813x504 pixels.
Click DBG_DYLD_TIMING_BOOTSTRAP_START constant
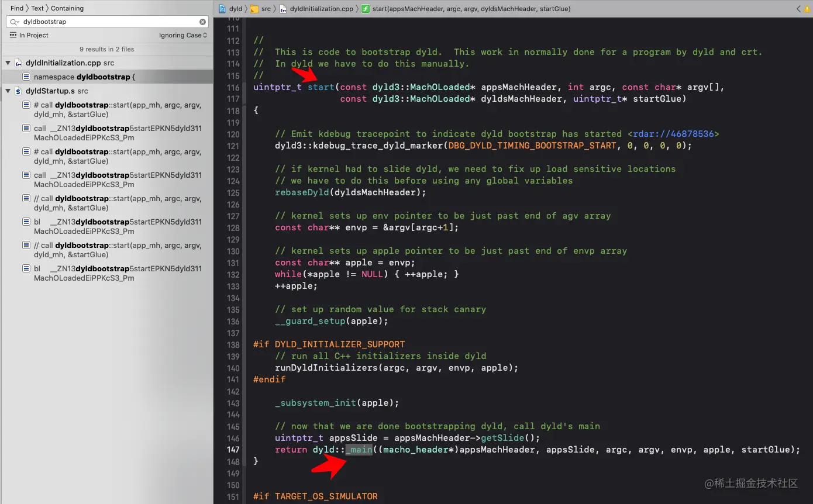tap(532, 146)
